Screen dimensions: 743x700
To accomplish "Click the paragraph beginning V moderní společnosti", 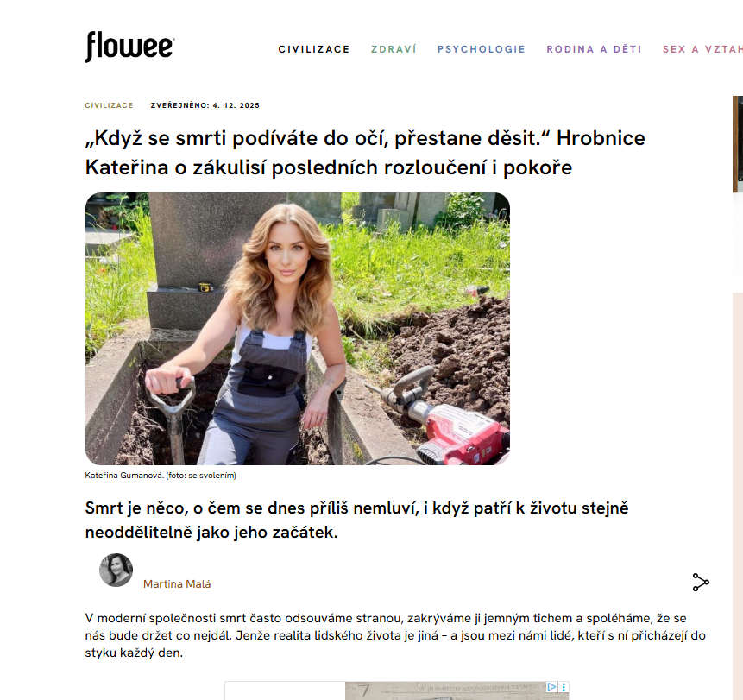I will [395, 635].
